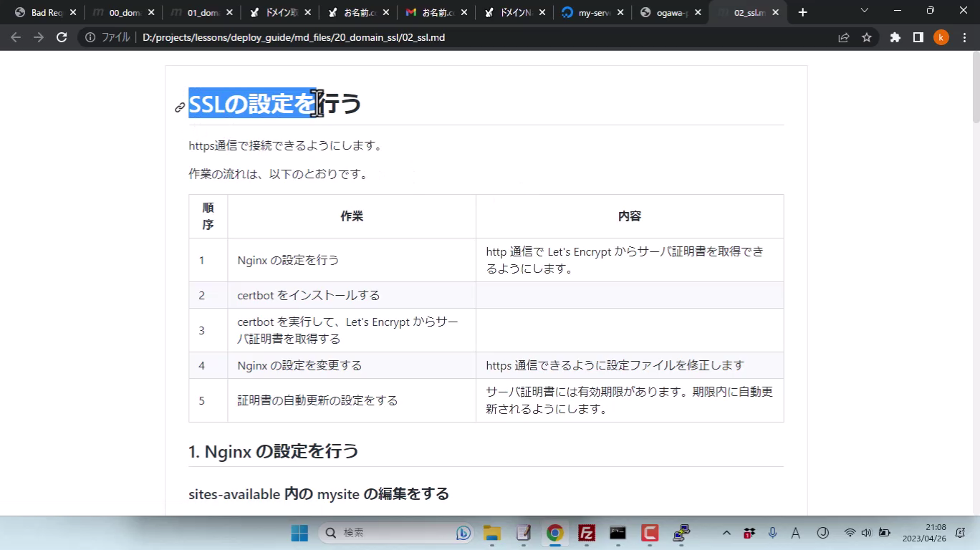Open a new browser tab

(802, 12)
